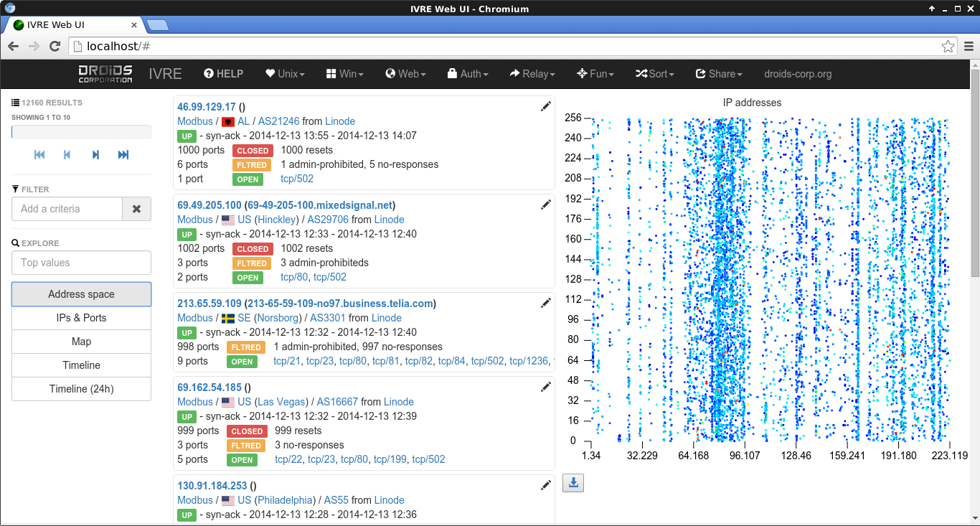The width and height of the screenshot is (980, 526).
Task: Click the Droids Corporation logo
Action: click(105, 73)
